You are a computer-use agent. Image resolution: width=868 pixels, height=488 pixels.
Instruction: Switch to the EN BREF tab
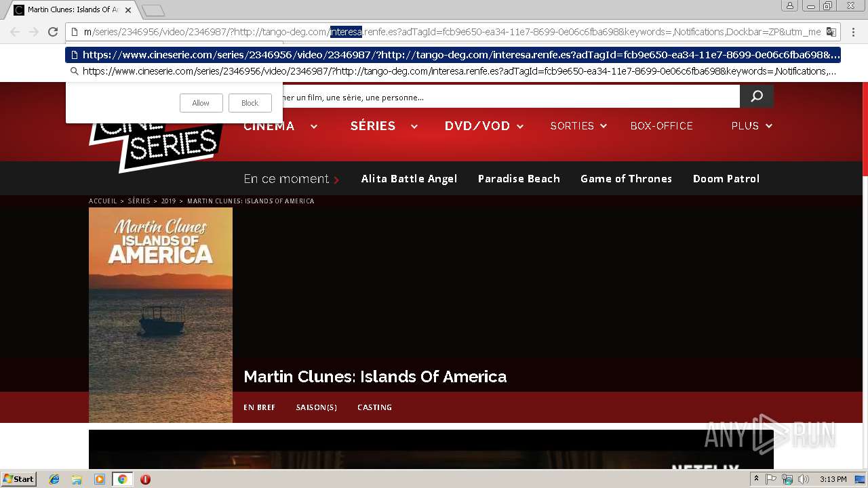[x=259, y=407]
